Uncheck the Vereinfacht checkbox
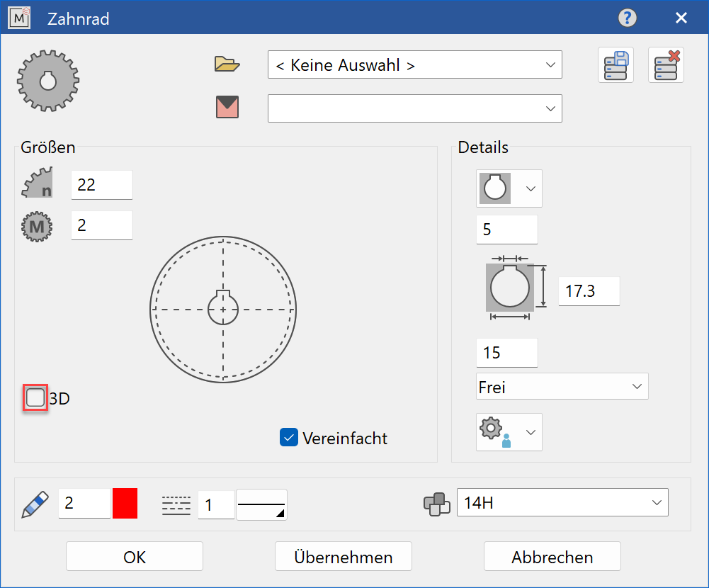709x588 pixels. 289,437
